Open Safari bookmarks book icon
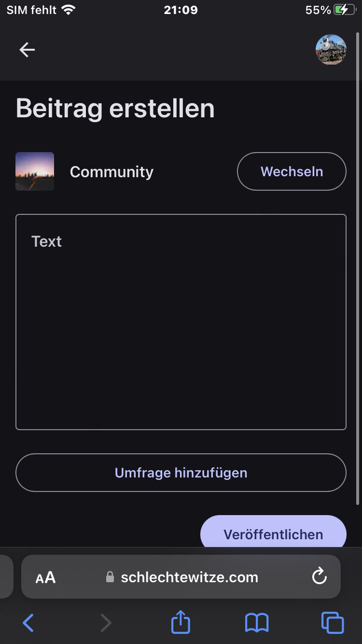Viewport: 362px width, 644px height. click(257, 623)
